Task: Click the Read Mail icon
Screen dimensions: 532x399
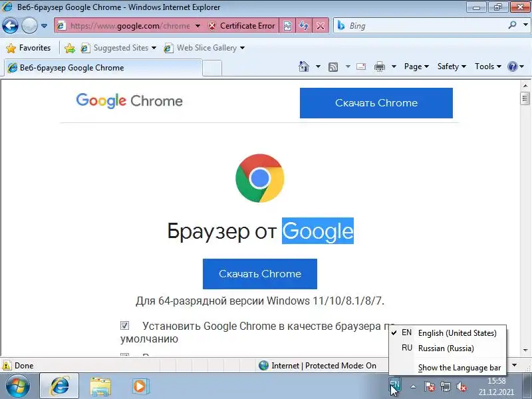Action: tap(361, 66)
